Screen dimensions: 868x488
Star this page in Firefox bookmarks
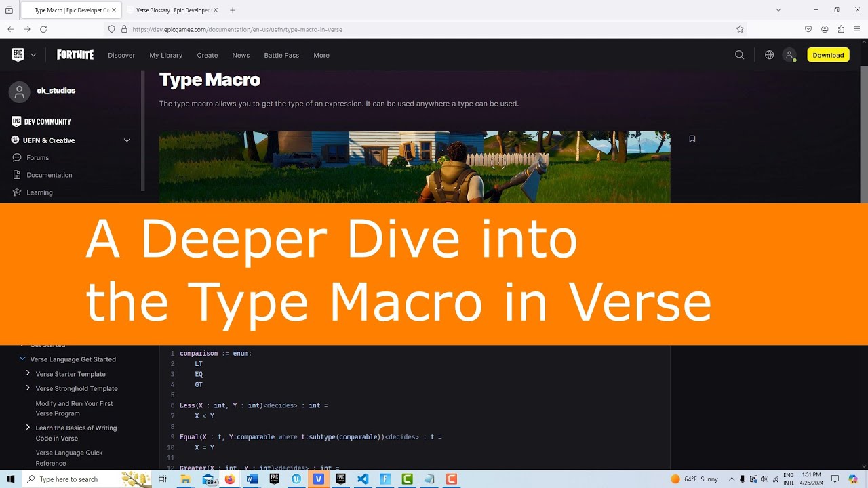tap(740, 29)
